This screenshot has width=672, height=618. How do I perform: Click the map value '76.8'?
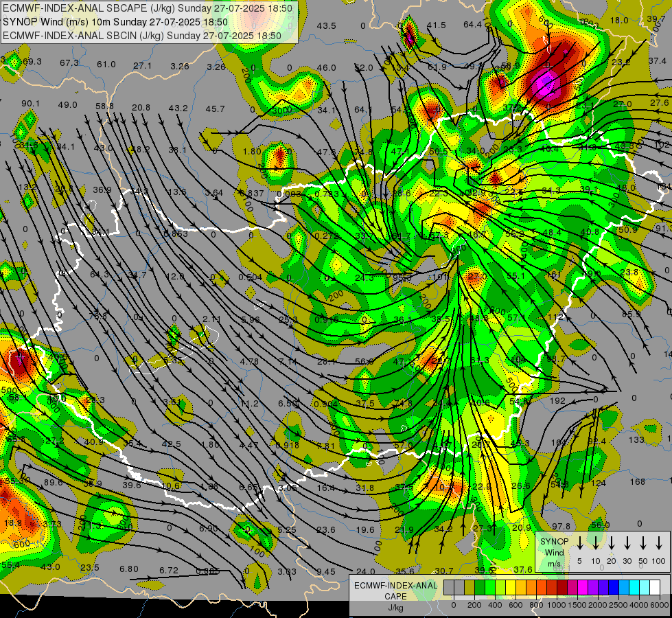point(98,316)
